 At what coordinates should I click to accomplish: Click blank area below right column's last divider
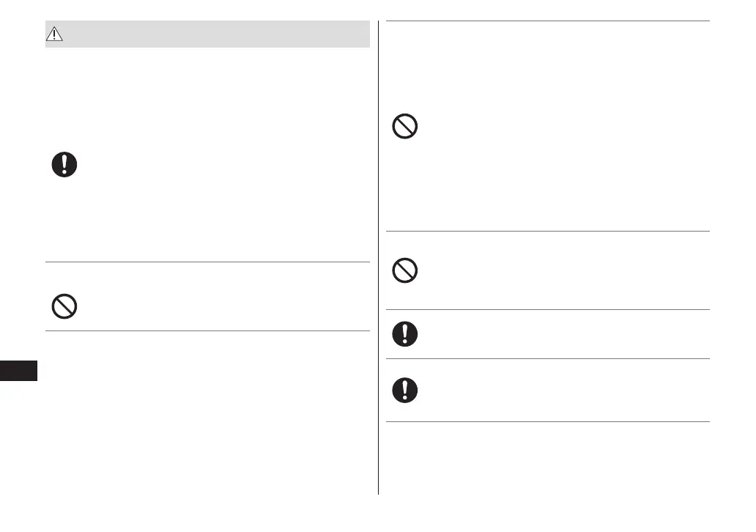point(548,462)
